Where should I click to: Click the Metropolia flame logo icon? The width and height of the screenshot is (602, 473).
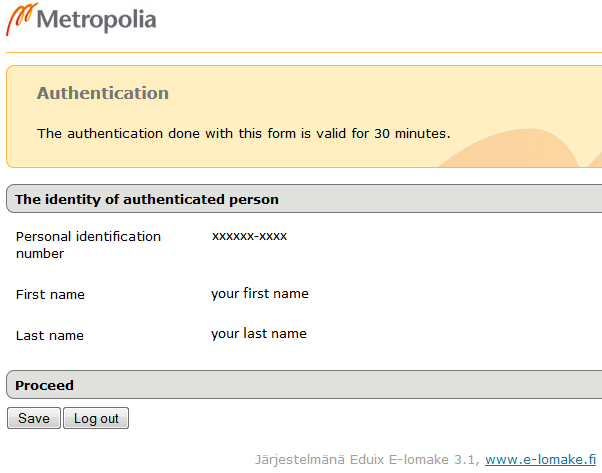coord(22,19)
